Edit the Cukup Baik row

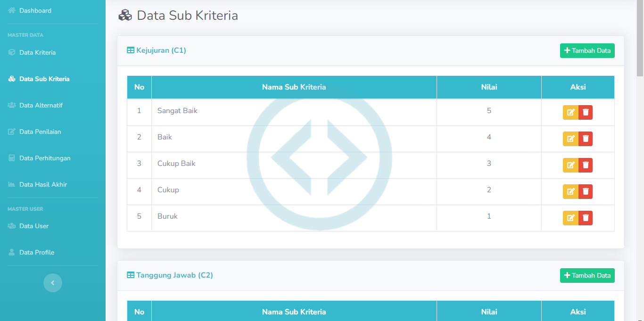[570, 165]
